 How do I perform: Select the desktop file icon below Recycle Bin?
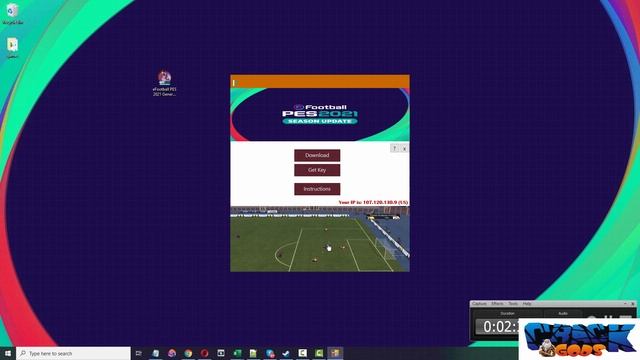pos(13,48)
